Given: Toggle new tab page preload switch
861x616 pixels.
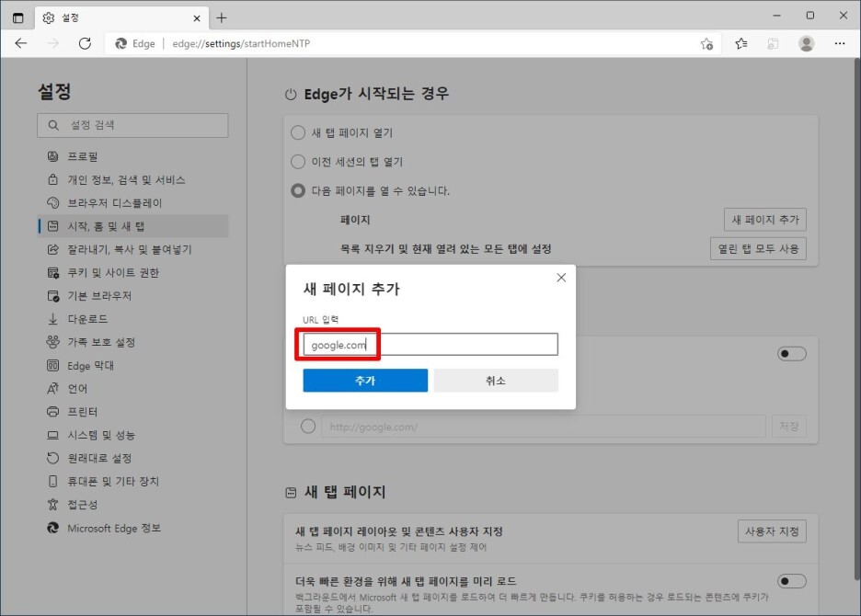Looking at the screenshot, I should pyautogui.click(x=792, y=581).
